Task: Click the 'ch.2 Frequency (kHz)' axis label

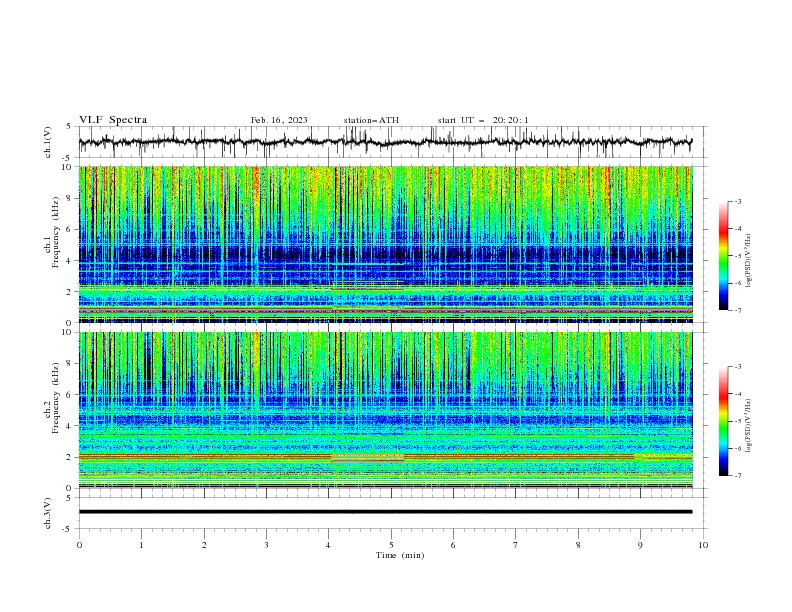Action: pyautogui.click(x=51, y=399)
